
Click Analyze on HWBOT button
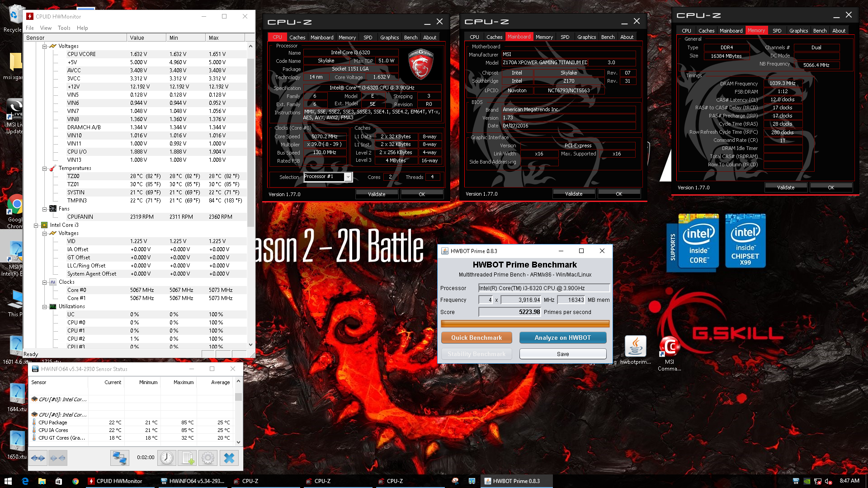coord(562,338)
